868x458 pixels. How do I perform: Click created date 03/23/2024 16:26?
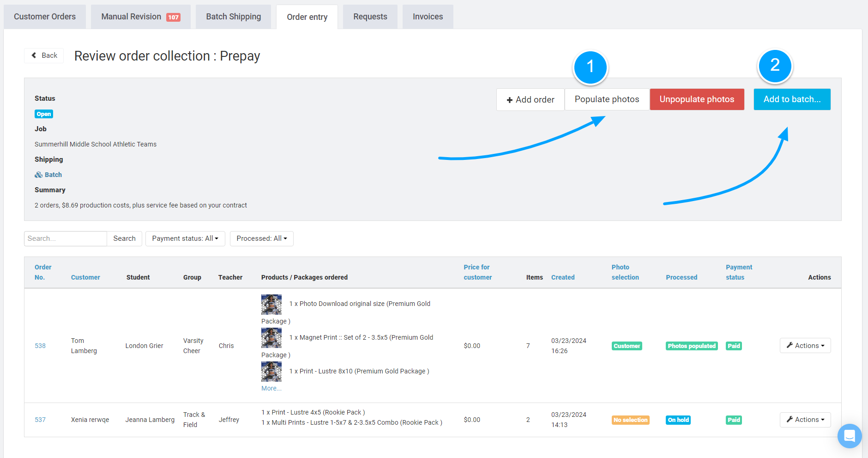569,346
